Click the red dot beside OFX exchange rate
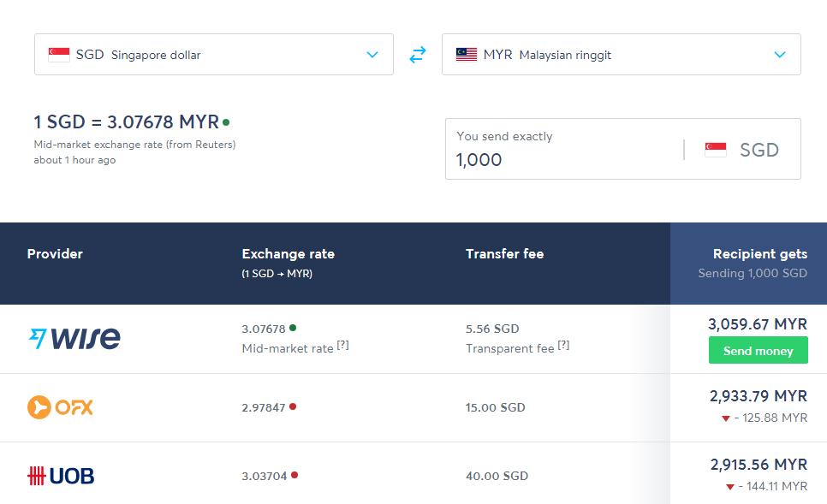 click(293, 406)
